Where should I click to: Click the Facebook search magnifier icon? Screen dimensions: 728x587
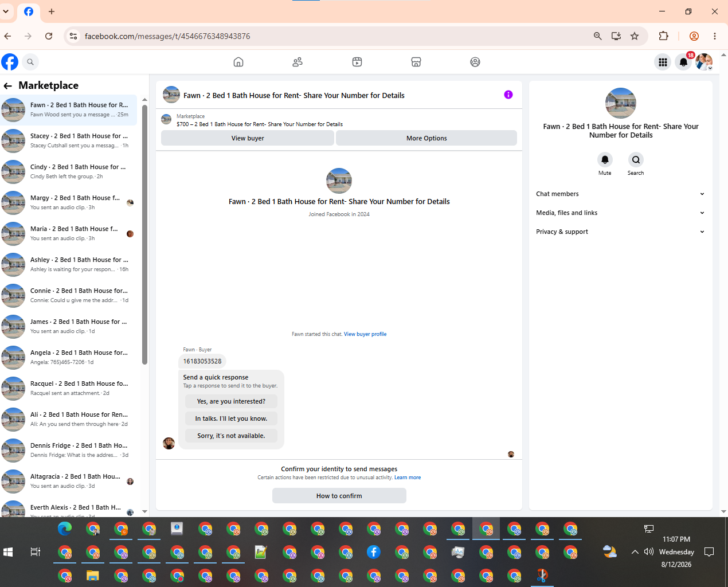[30, 62]
